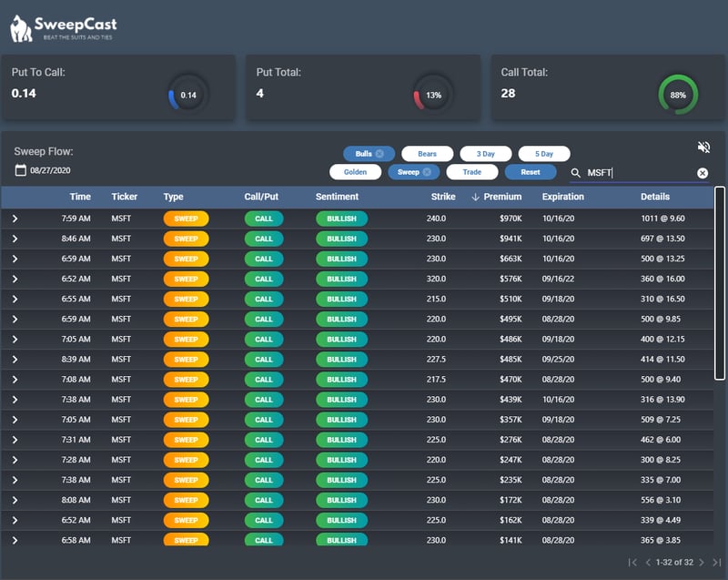
Task: Click the Call Total 88% gauge
Action: 678,95
